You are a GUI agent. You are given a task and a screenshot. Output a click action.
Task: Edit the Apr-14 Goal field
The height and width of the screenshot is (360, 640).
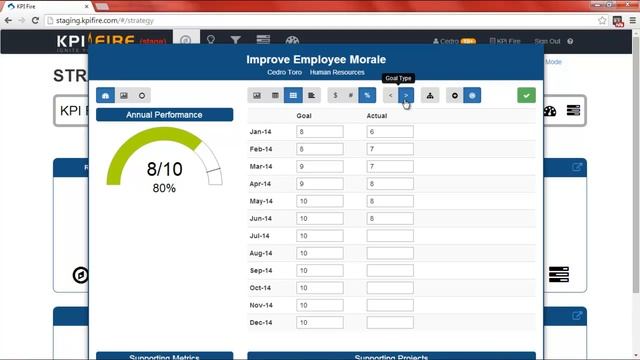click(320, 184)
